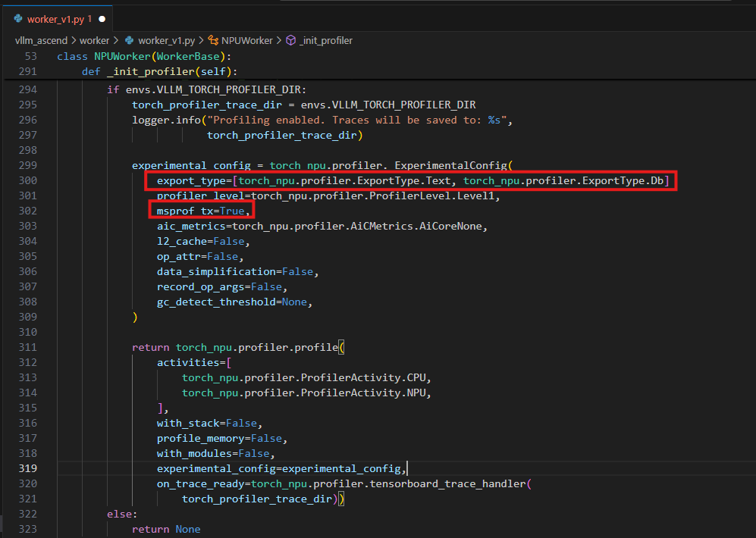Click the unsaved-changes dot on worker_v1.py tab

[x=102, y=19]
